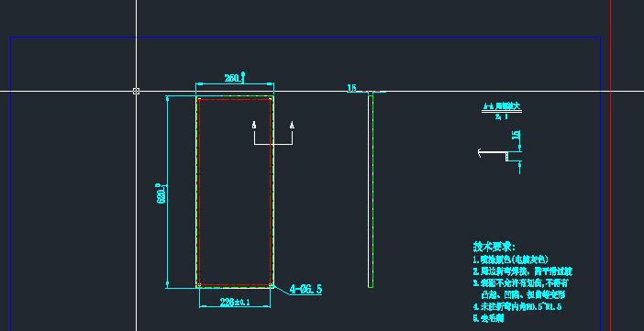
Task: Select the right section mark letter A
Action: 292,125
